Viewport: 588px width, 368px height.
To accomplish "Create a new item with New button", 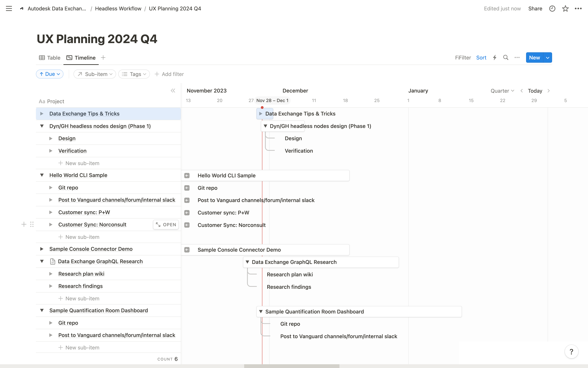I will coord(535,58).
